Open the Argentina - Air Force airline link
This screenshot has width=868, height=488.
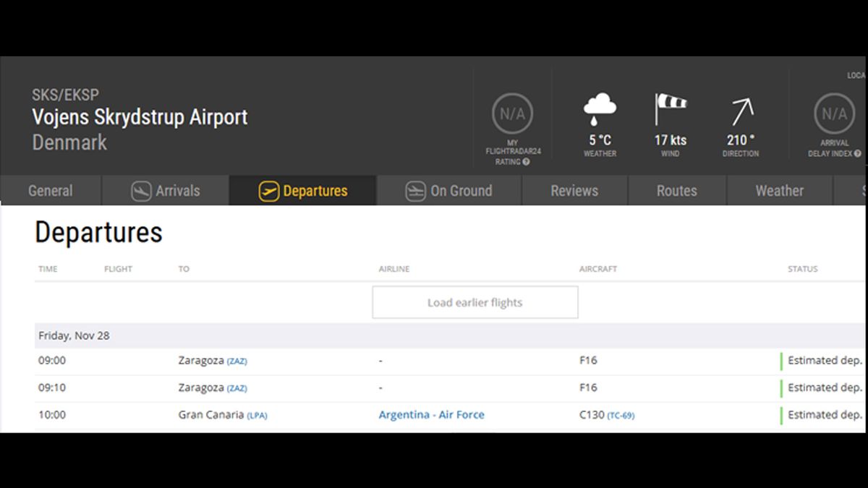coord(431,415)
